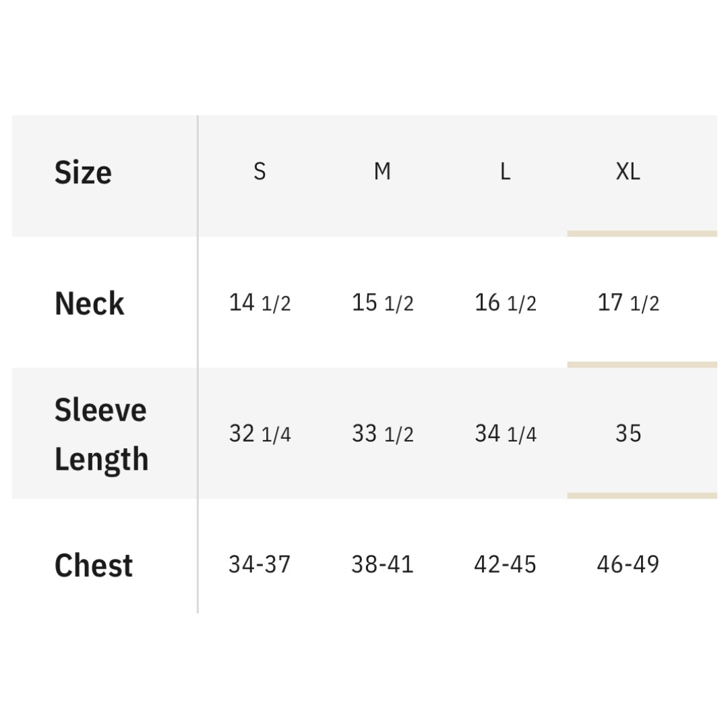Select the S size column header

pyautogui.click(x=260, y=172)
